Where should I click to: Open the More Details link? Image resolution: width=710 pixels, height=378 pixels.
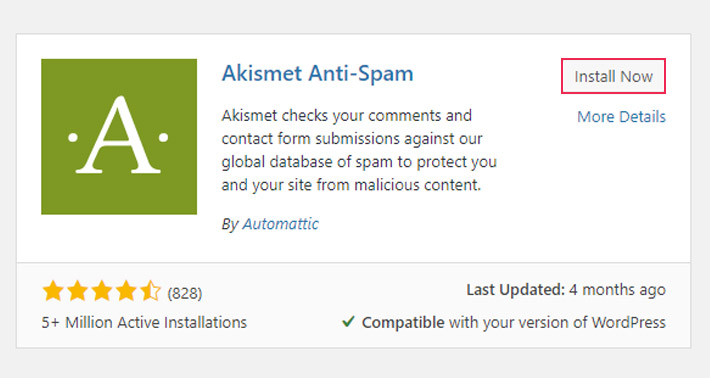[621, 117]
